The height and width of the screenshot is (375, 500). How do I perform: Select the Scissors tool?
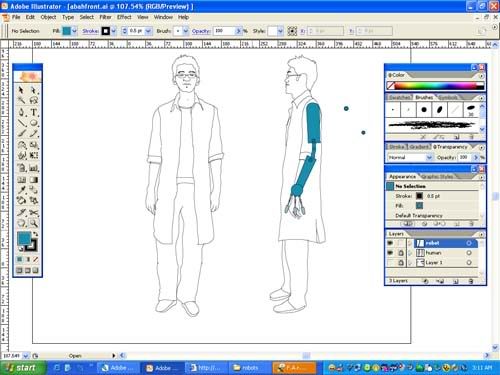[33, 213]
